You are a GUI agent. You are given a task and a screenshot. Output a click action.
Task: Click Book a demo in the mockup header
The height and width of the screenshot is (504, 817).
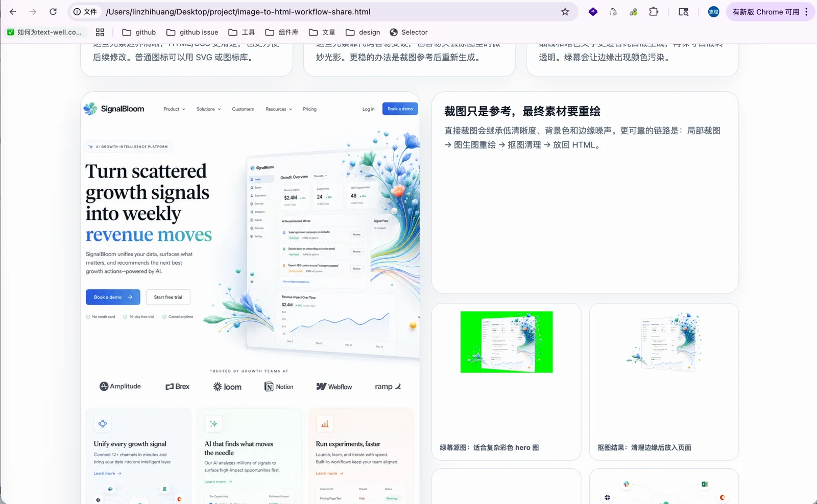pyautogui.click(x=400, y=109)
